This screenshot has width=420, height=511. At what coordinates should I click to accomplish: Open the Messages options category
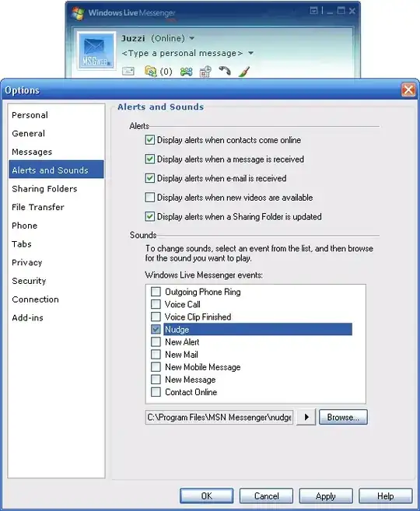click(x=56, y=152)
